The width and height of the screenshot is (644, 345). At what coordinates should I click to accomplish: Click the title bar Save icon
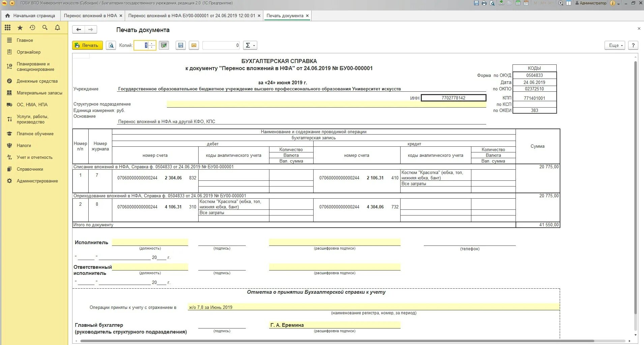pos(476,3)
